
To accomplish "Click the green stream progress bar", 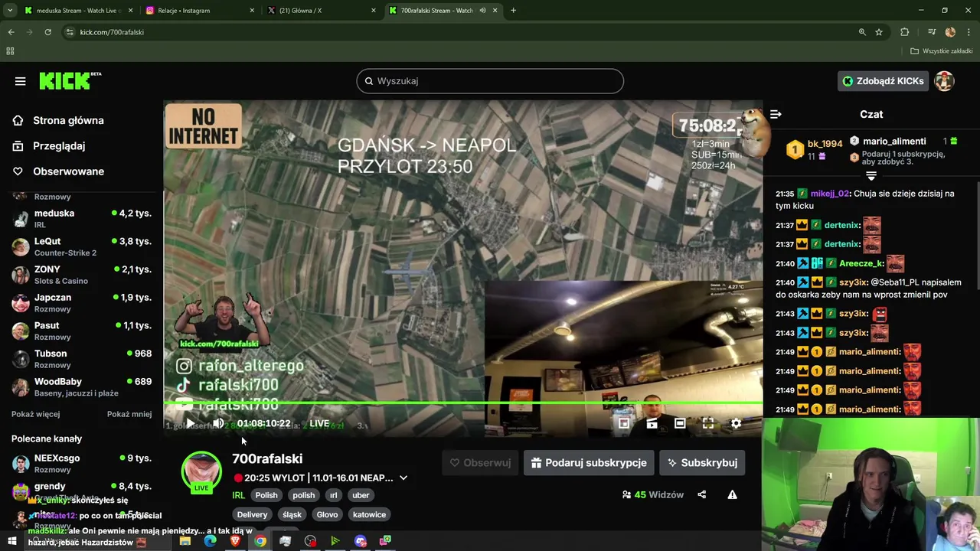I will click(x=463, y=403).
